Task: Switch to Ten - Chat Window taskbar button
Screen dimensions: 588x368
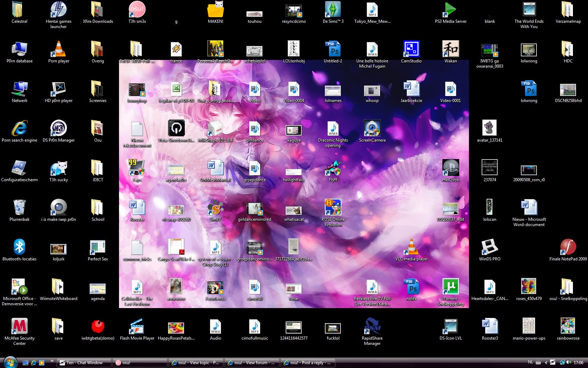Action: tap(84, 363)
